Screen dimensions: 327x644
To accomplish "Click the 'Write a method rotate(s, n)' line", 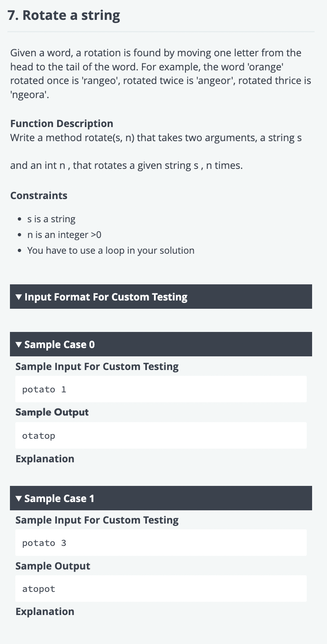I will point(156,137).
